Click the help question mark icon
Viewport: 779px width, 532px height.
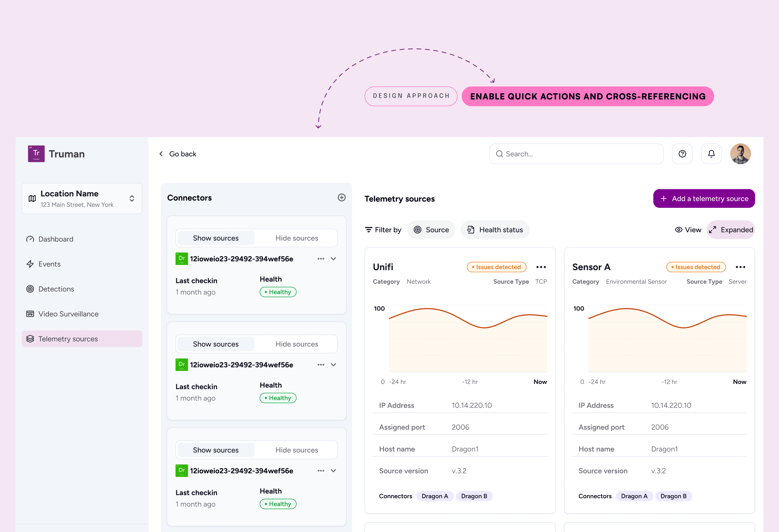(682, 154)
